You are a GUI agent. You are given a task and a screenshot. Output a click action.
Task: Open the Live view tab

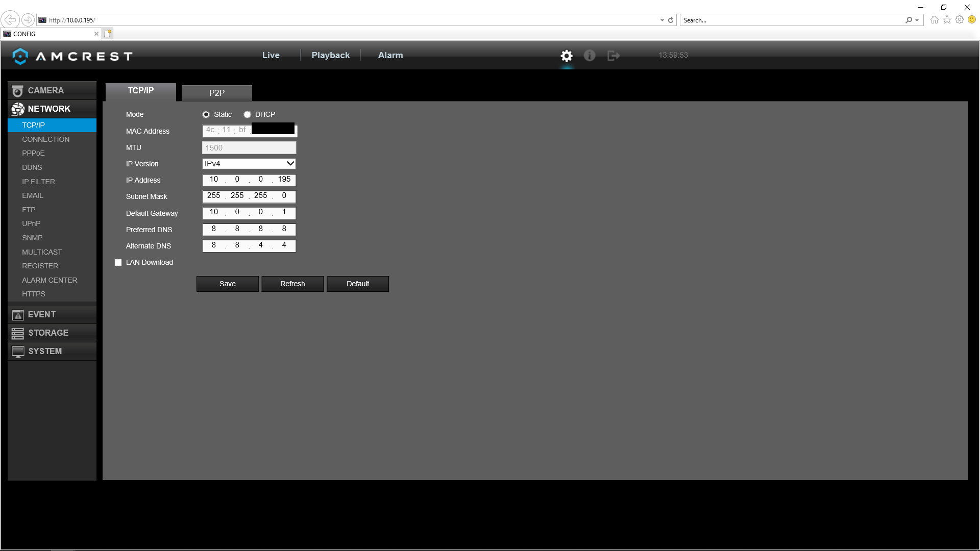coord(271,55)
